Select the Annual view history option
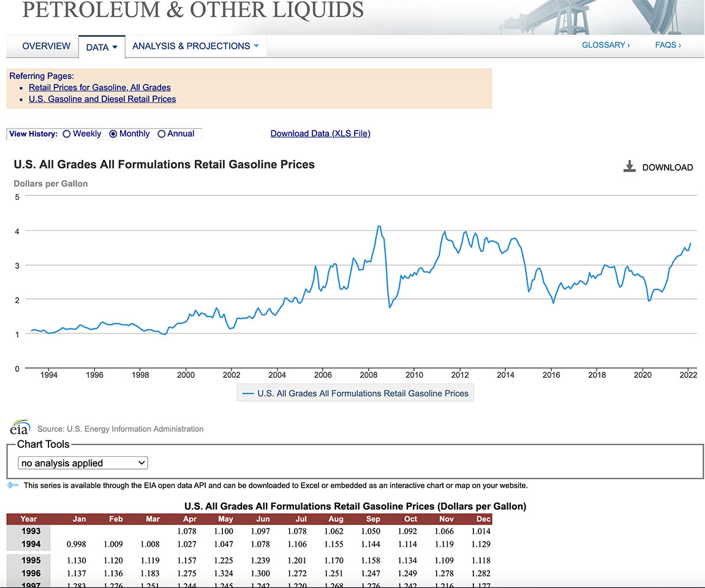This screenshot has height=588, width=705. point(162,134)
